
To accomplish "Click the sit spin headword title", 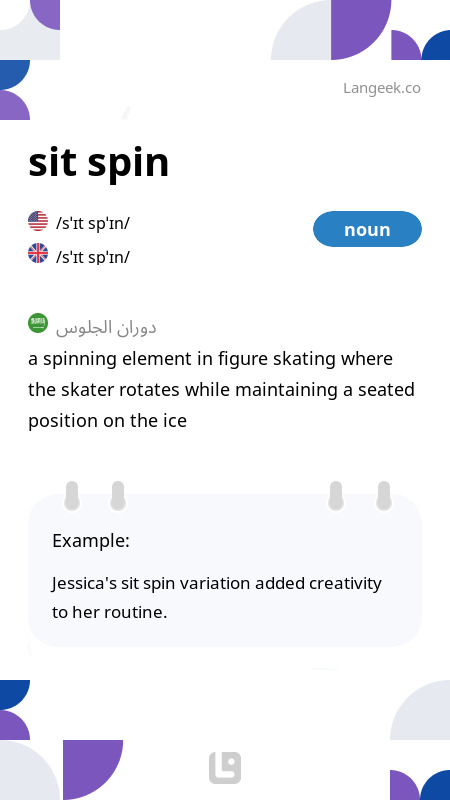I will (98, 163).
